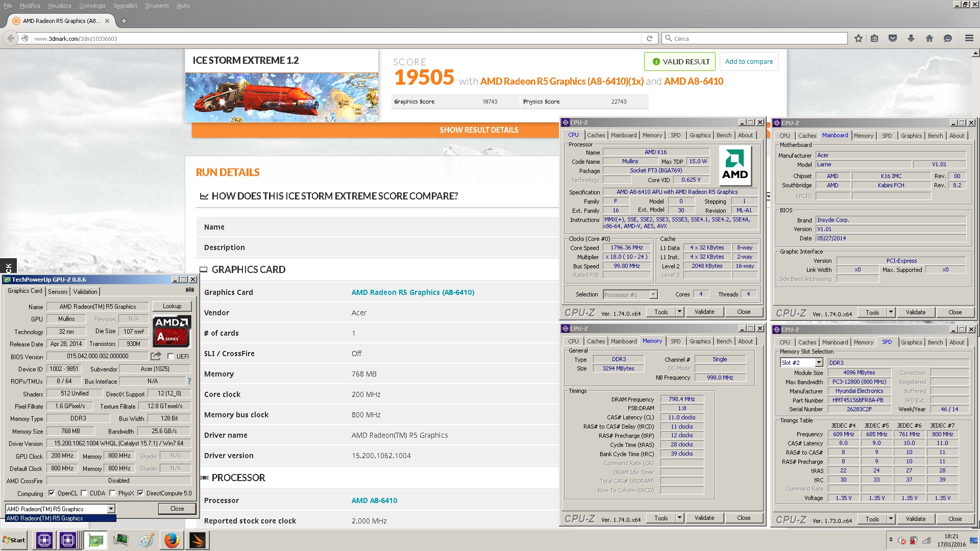Open the bookmarks list icon in Firefox toolbar
Screen dimensions: 980x551
click(874, 38)
